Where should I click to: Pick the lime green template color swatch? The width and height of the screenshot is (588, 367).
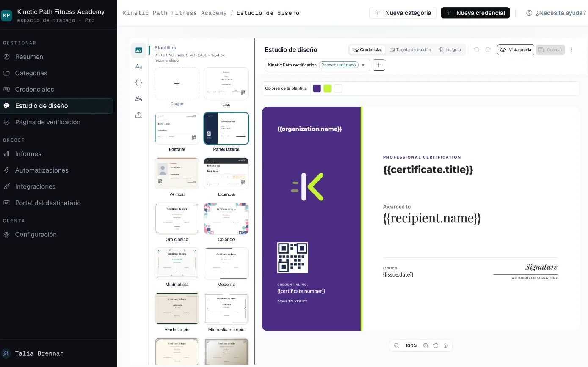tap(327, 88)
